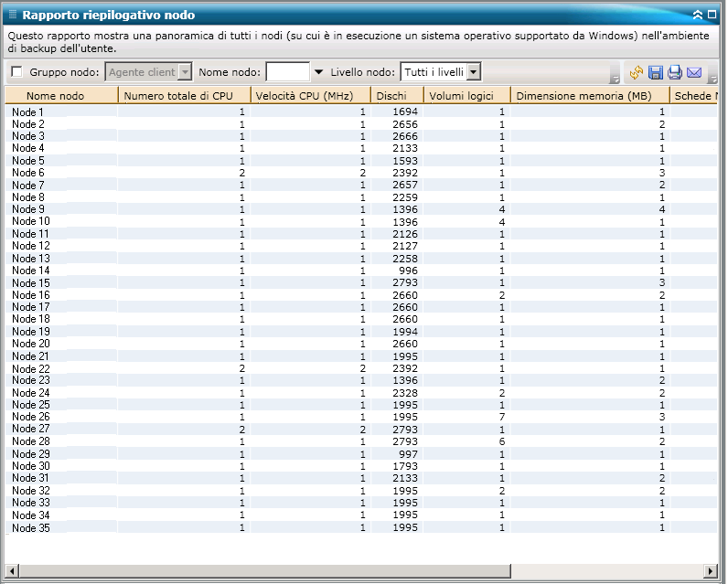Screen dimensions: 728x584
Task: Refresh the node summary report
Action: [x=636, y=72]
